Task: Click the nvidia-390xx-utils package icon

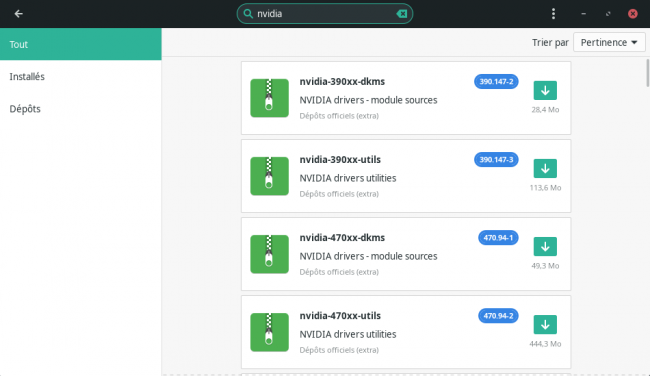Action: coord(269,176)
